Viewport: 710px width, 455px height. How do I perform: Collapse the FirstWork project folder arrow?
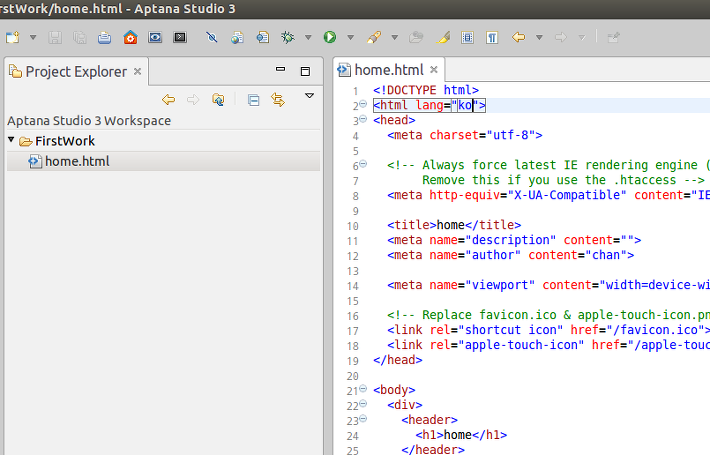click(11, 140)
